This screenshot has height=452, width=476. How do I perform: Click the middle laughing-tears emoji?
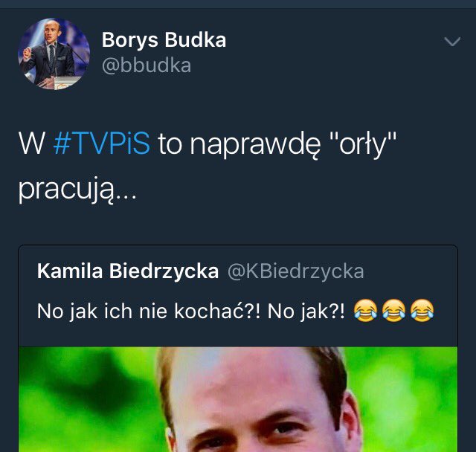coord(393,310)
